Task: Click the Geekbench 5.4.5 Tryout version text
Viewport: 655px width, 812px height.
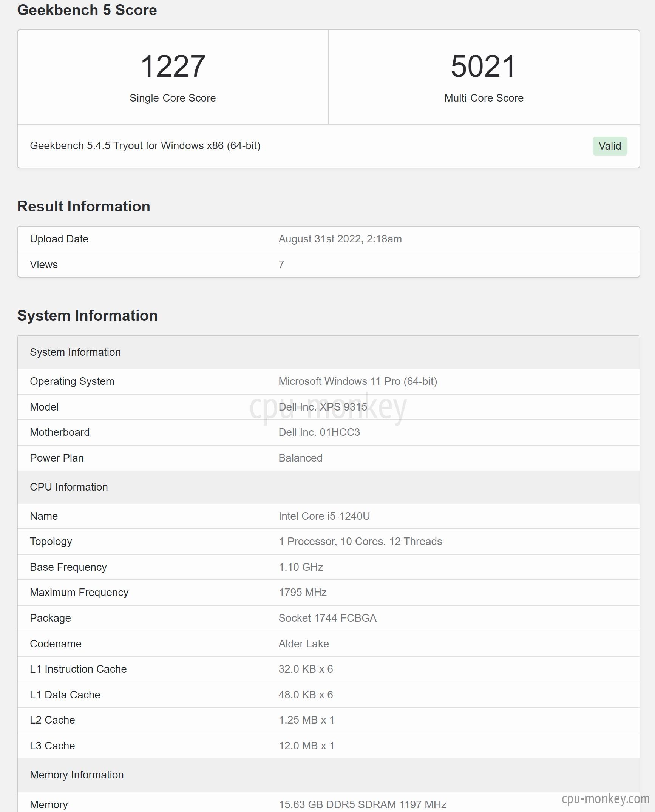Action: 145,146
